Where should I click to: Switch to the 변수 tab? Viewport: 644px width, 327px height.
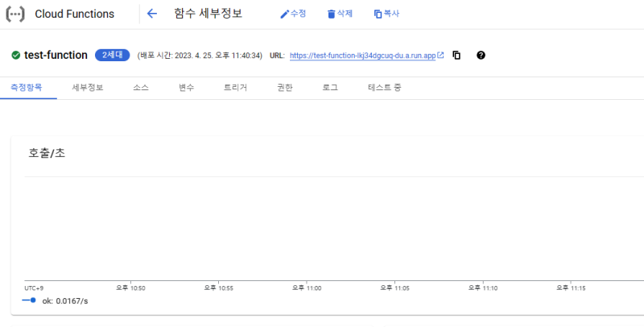click(x=187, y=87)
